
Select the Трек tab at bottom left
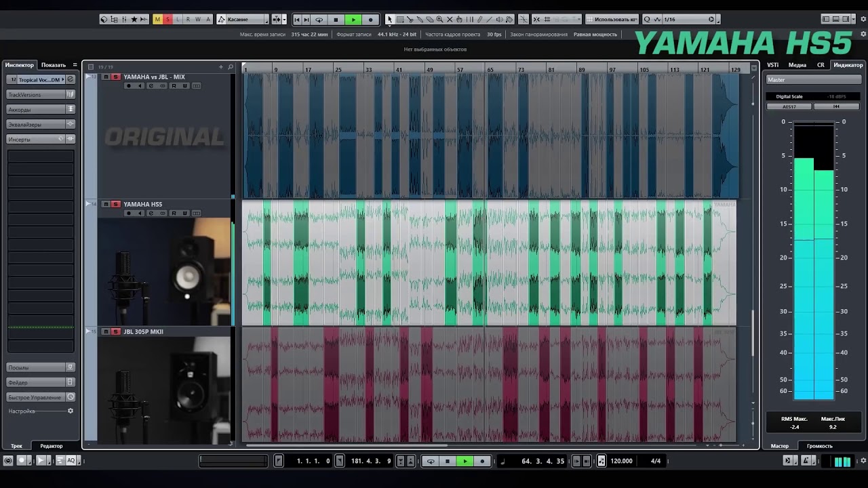pos(16,446)
